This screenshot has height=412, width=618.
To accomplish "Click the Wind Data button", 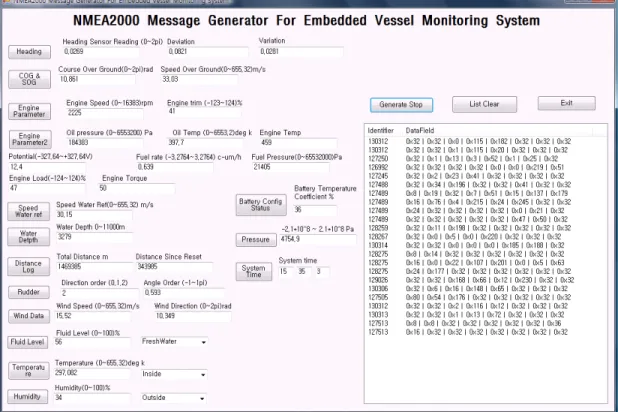I will [29, 316].
